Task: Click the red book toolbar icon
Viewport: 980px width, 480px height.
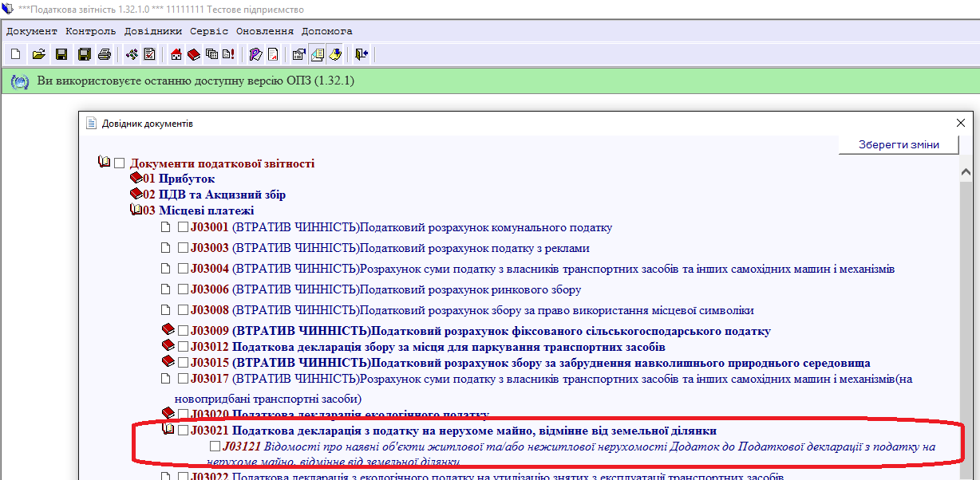Action: (194, 54)
